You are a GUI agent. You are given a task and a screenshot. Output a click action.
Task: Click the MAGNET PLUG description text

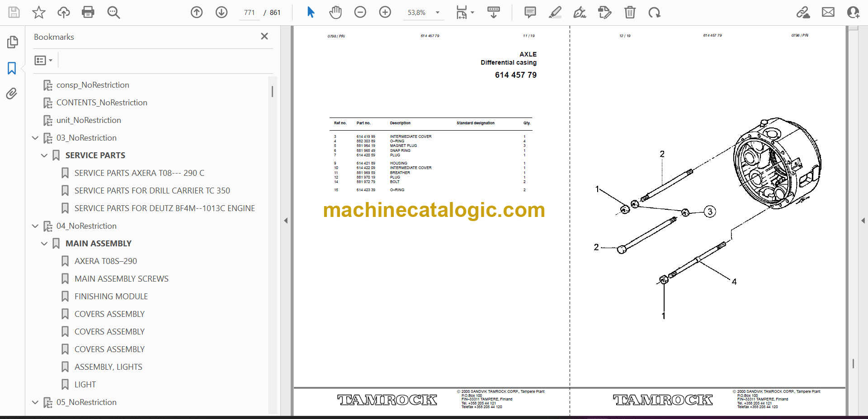coord(404,146)
